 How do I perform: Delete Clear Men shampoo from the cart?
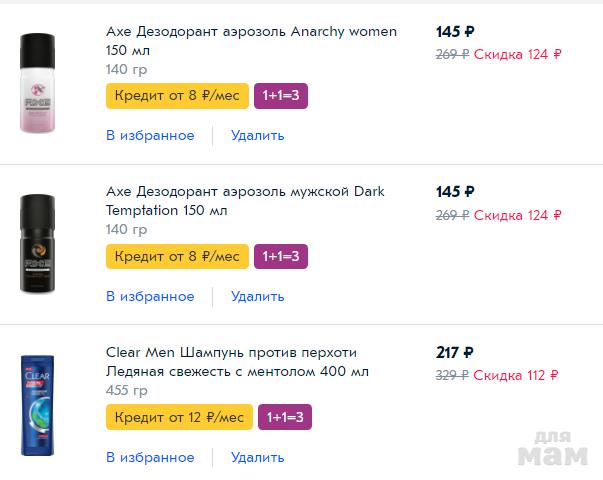tap(257, 457)
